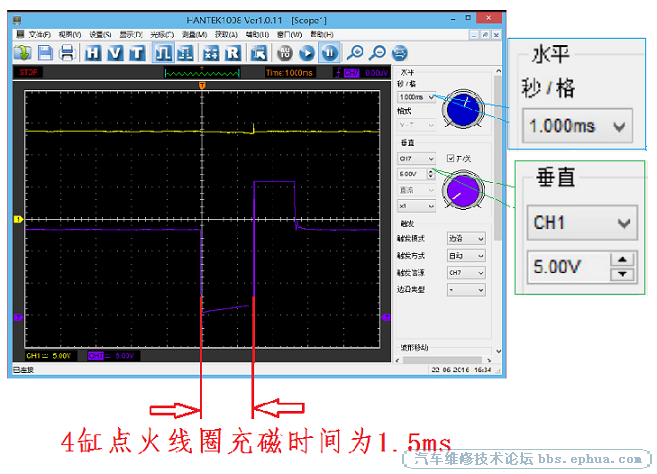Open the 窗口(W) menu
Viewport: 657px width, 474px height.
coord(289,34)
